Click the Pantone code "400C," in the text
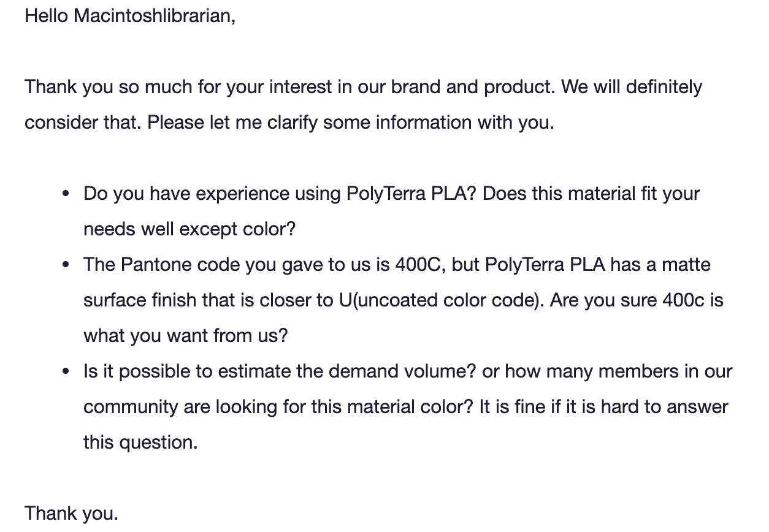Screen dimensions: 769x532 coord(424,265)
